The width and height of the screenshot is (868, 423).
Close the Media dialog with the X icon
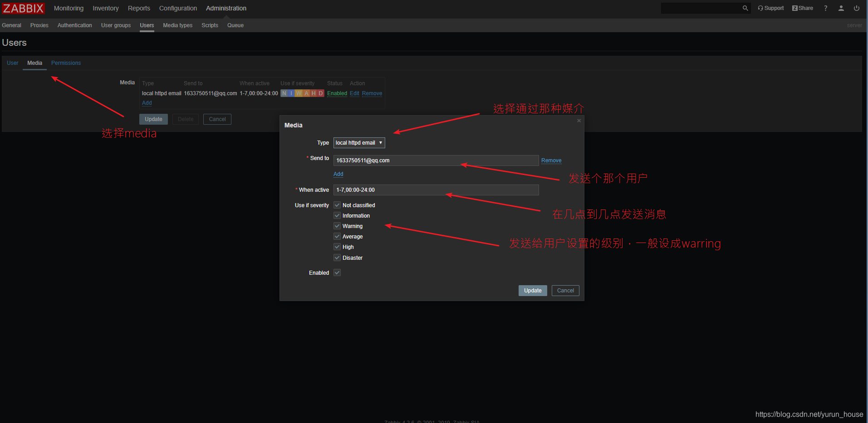point(579,121)
